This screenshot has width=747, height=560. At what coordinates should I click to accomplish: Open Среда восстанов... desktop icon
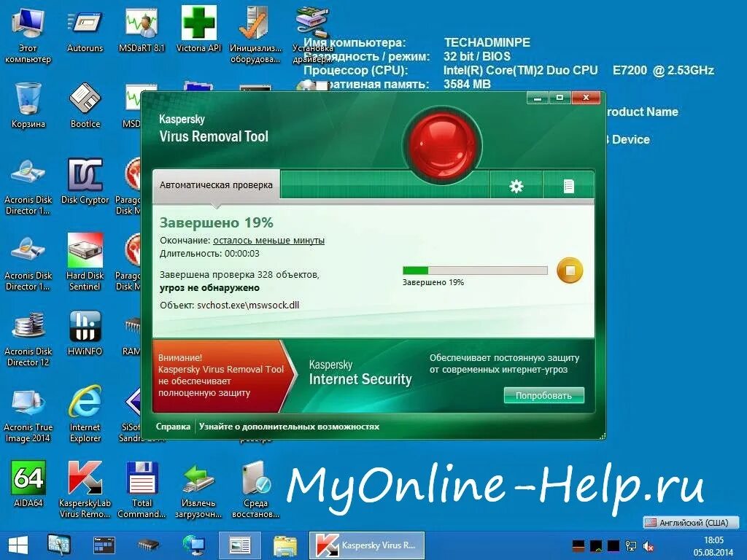(x=255, y=489)
